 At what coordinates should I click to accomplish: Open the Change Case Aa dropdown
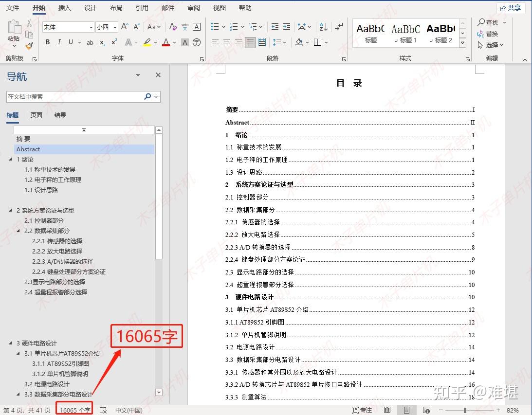pyautogui.click(x=154, y=26)
